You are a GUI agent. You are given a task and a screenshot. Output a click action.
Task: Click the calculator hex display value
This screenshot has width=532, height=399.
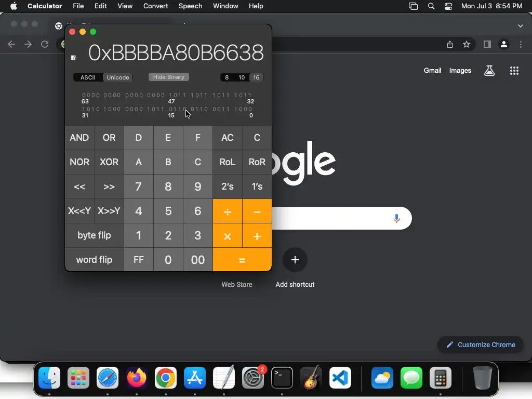[176, 53]
